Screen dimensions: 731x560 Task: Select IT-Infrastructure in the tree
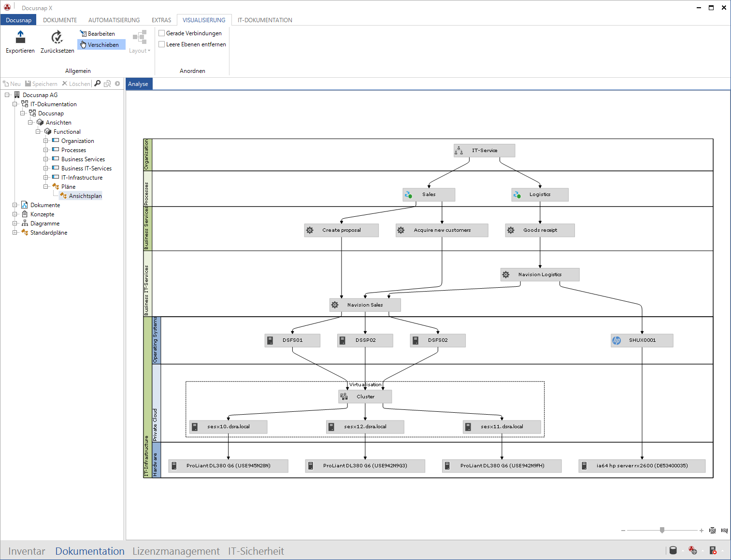pyautogui.click(x=82, y=178)
